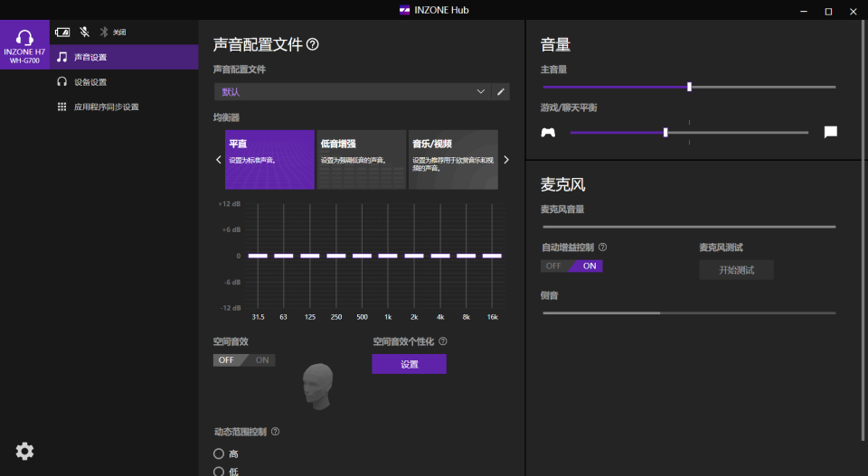Click the battery status icon
Viewport: 868px width, 476px height.
point(62,33)
